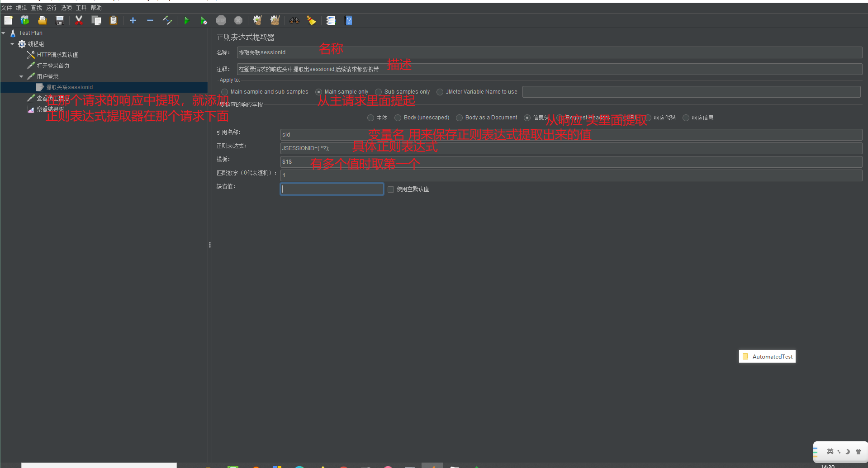Click the 正则表达式 field with JSESSIONID
This screenshot has height=468, width=868.
click(571, 148)
